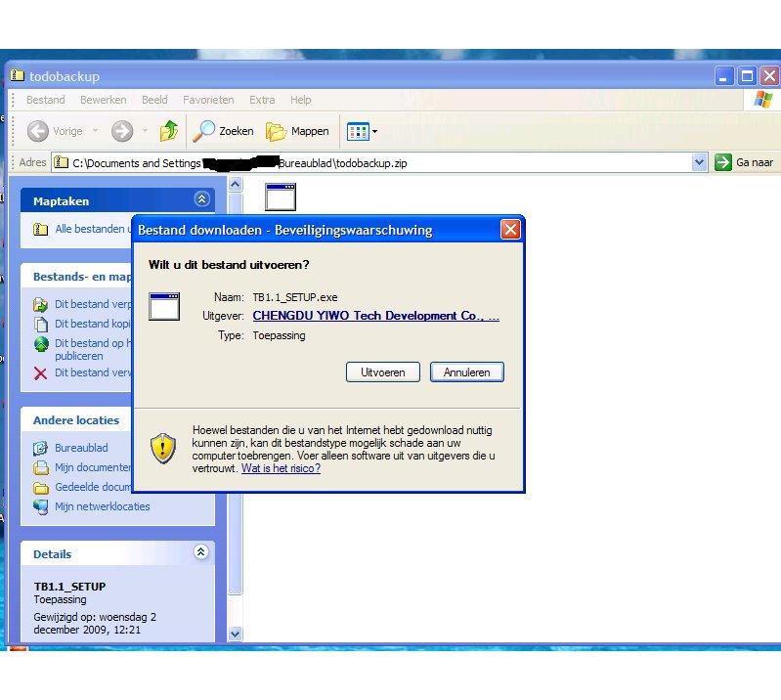Open the Favorieten menu
The height and width of the screenshot is (700, 781).
tap(208, 100)
